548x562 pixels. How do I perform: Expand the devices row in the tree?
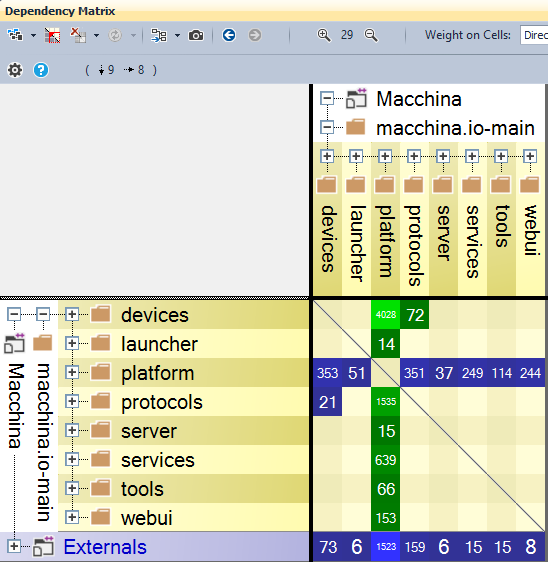[x=72, y=314]
